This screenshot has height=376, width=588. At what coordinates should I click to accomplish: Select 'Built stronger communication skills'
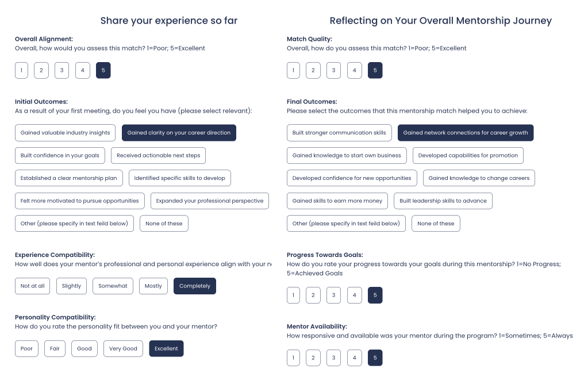pyautogui.click(x=339, y=133)
